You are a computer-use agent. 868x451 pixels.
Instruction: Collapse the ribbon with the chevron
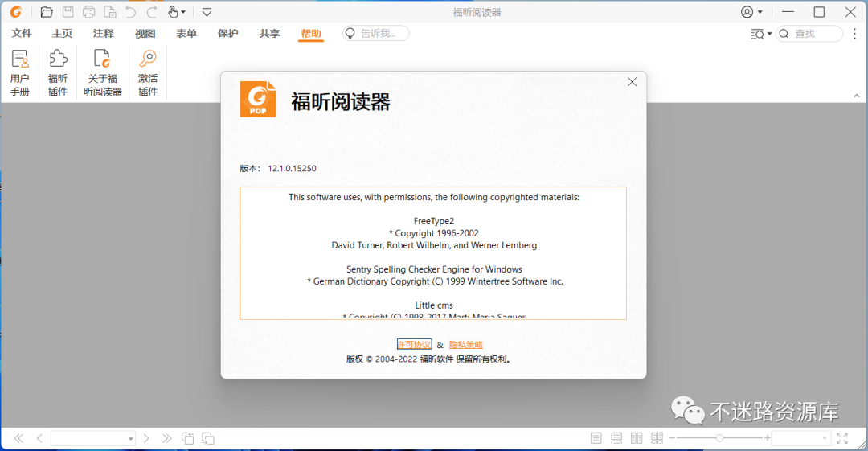tap(857, 96)
